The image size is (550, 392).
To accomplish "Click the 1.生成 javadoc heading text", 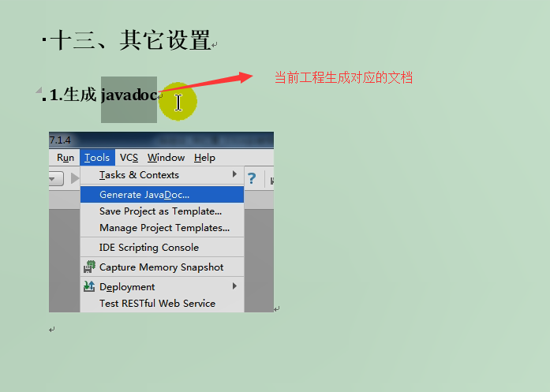I will click(x=103, y=95).
